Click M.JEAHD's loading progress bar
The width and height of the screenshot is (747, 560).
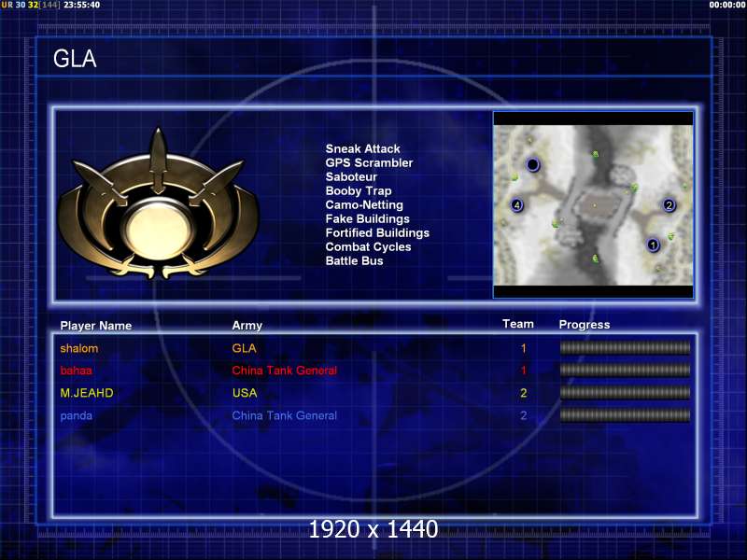(x=625, y=392)
